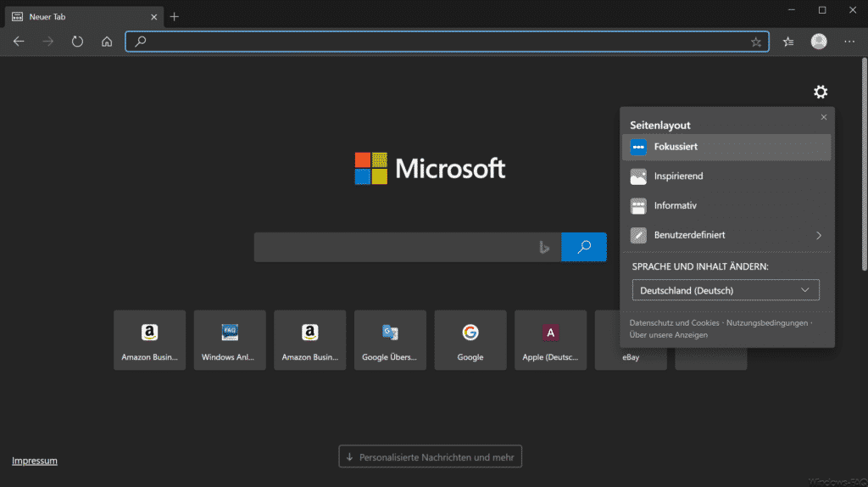Open the Deutschland (Deutsch) language dropdown
The image size is (868, 487).
click(726, 290)
